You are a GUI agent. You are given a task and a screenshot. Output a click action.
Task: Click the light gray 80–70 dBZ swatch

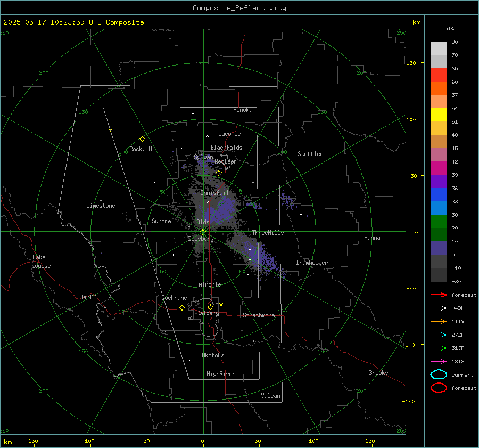click(x=439, y=48)
